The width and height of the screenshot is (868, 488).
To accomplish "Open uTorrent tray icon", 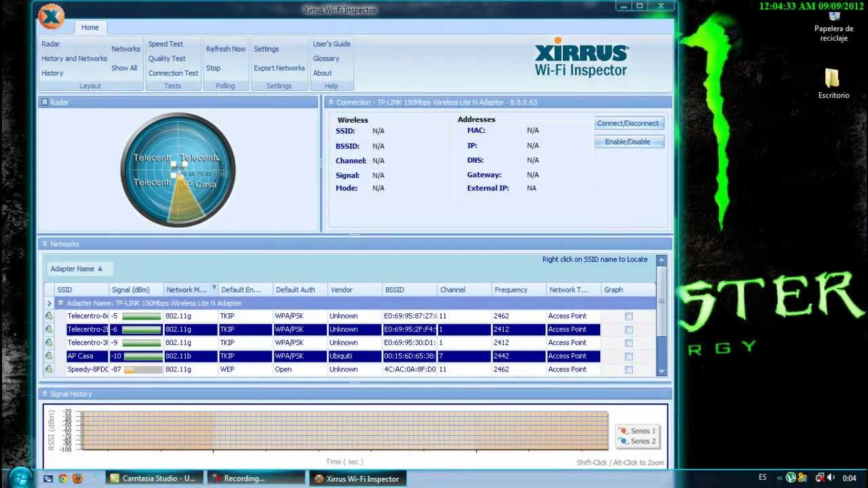I will coord(791,478).
